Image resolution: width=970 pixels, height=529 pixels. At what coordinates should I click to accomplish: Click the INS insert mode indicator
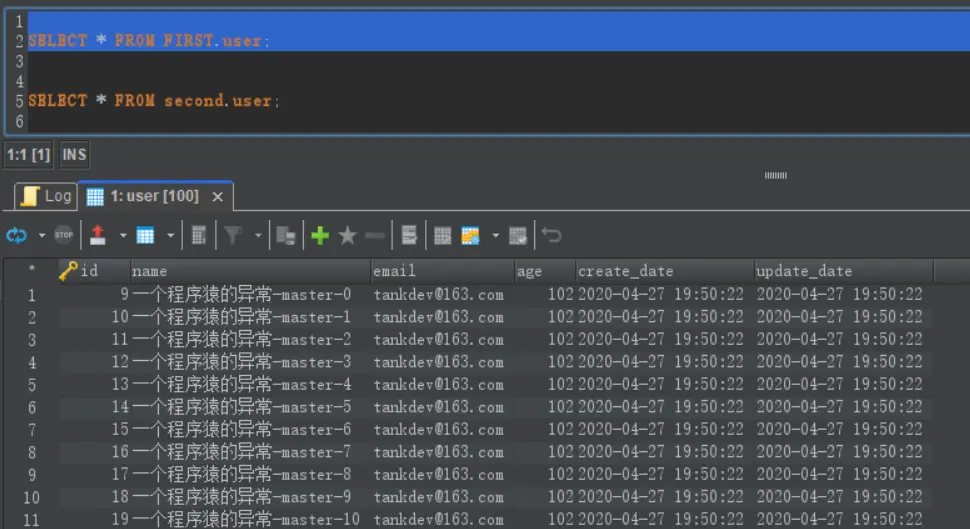74,155
